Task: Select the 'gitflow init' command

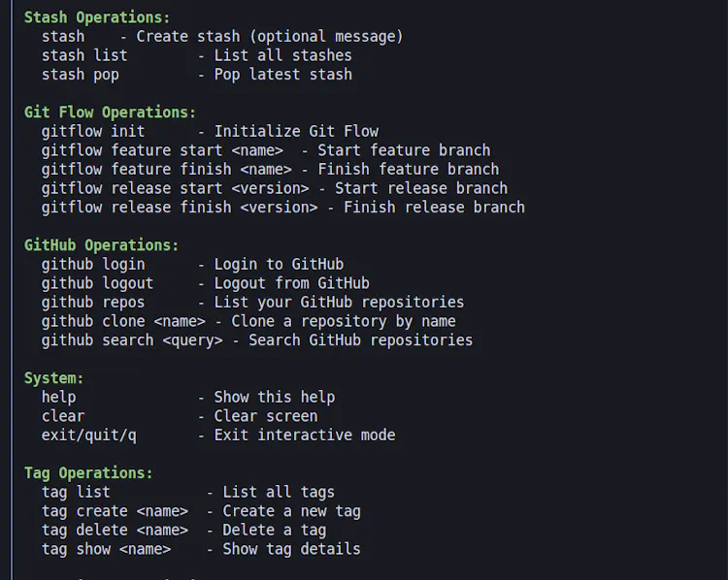Action: [93, 132]
